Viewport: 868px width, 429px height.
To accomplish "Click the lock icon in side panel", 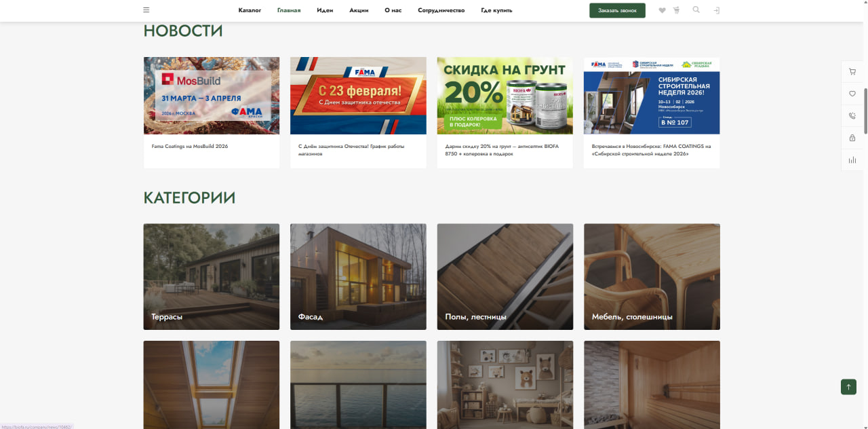I will coord(852,138).
